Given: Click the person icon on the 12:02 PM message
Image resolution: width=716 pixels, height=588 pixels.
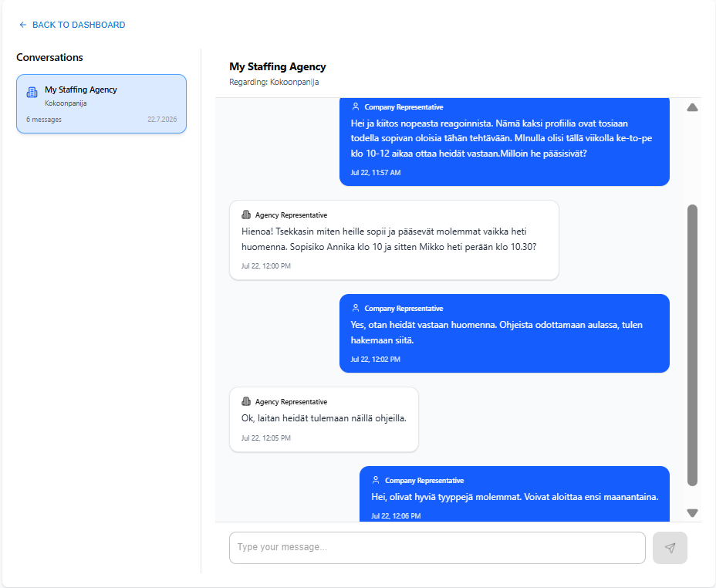Looking at the screenshot, I should (355, 308).
